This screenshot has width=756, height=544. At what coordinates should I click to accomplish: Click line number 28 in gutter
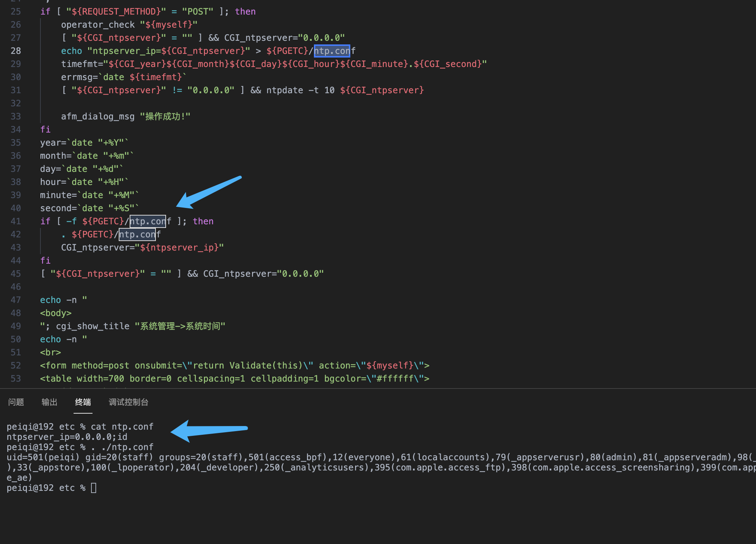(x=16, y=51)
